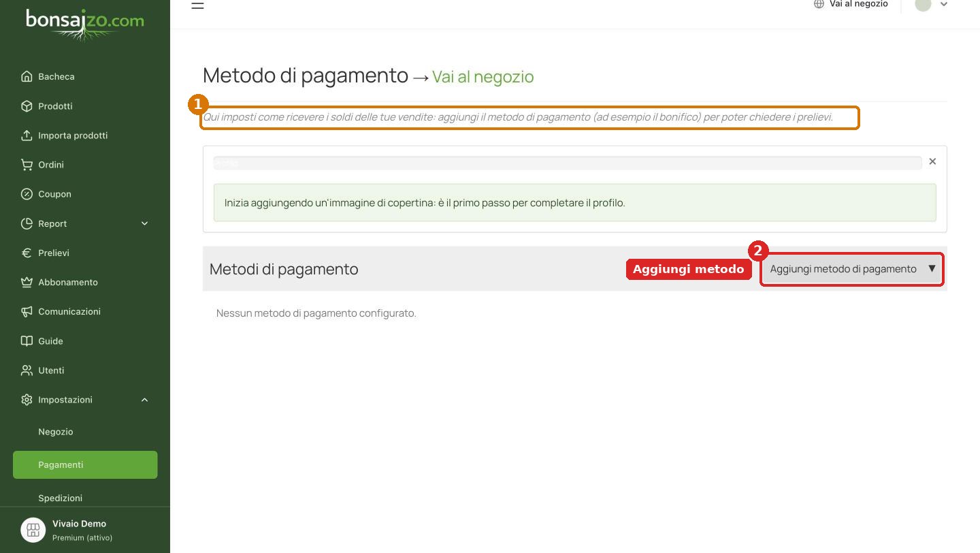Click the Vivaio Demo store name
The width and height of the screenshot is (980, 553).
click(79, 524)
